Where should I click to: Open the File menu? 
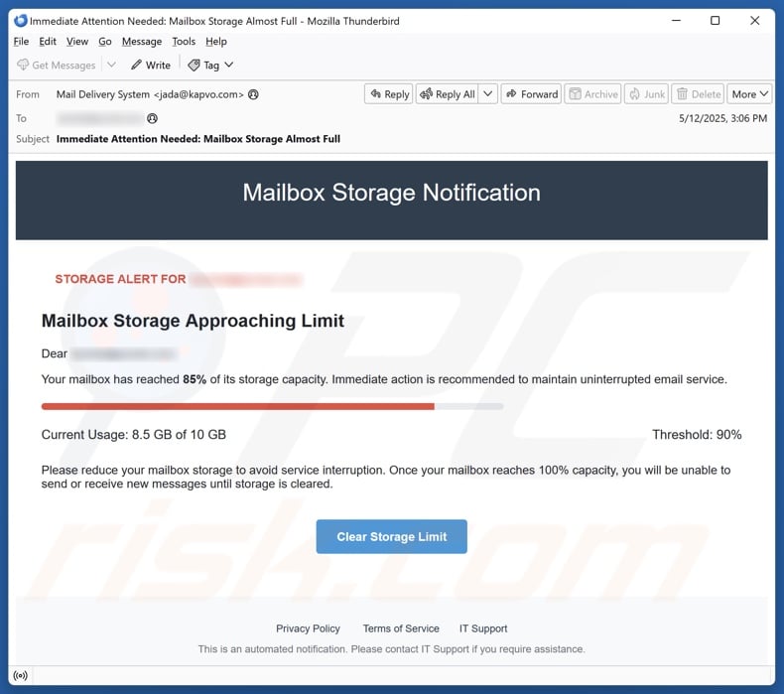[21, 42]
